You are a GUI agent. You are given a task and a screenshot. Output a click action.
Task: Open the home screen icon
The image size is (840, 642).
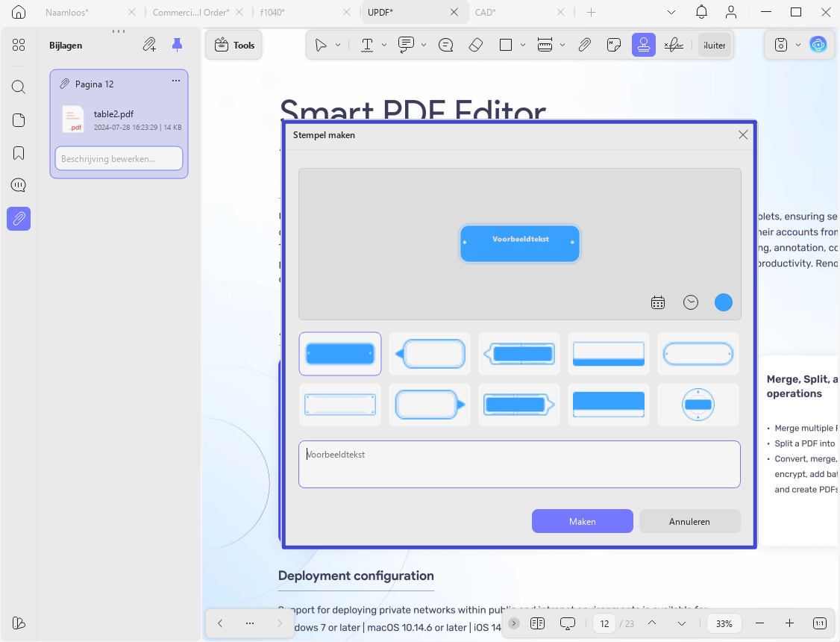click(x=19, y=12)
